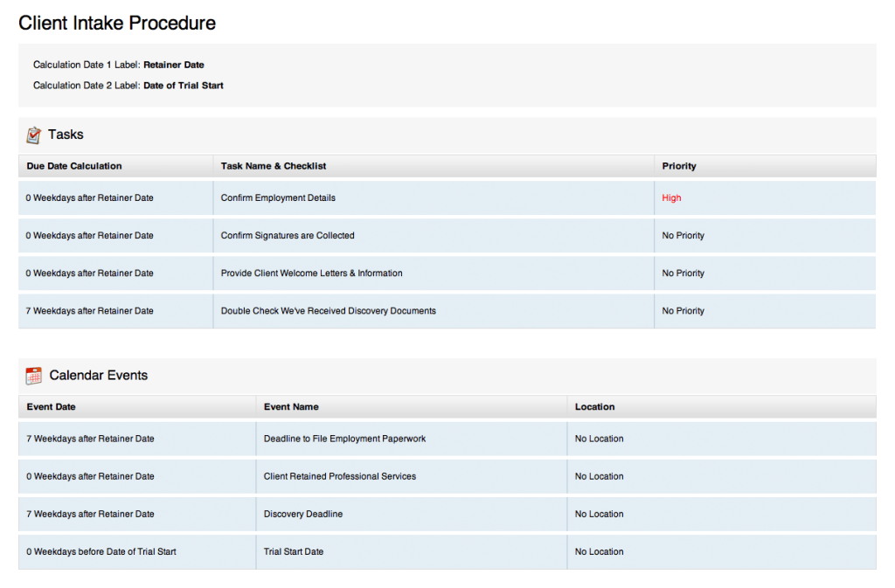This screenshot has width=895, height=588.
Task: Select Provide Client Welcome Letters & Information task
Action: [x=311, y=273]
